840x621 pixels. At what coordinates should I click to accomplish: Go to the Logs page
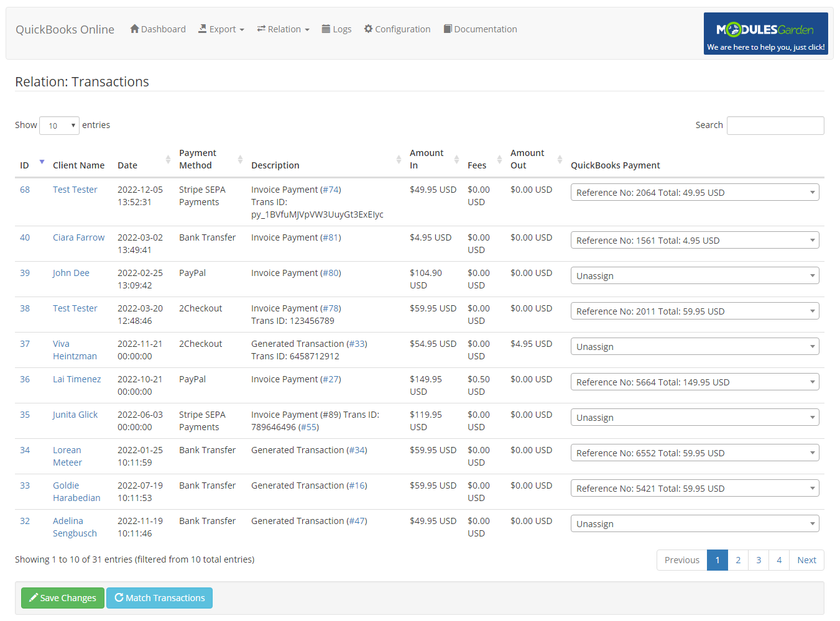click(336, 29)
